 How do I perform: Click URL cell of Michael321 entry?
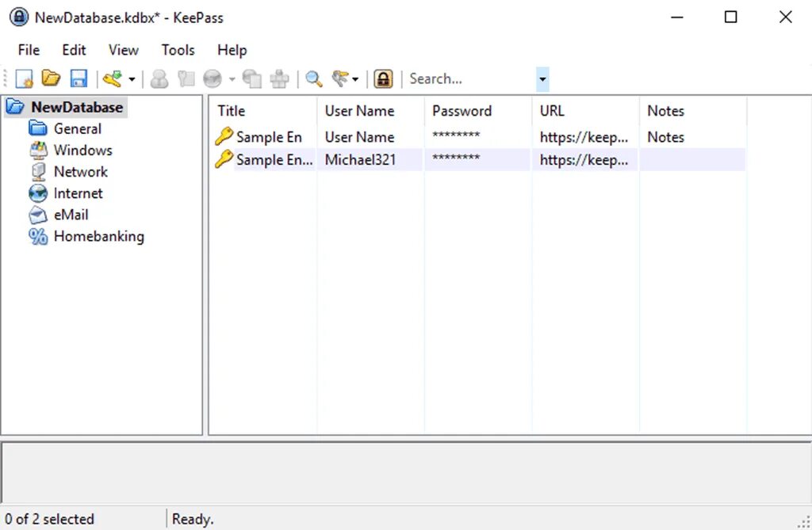click(x=584, y=160)
